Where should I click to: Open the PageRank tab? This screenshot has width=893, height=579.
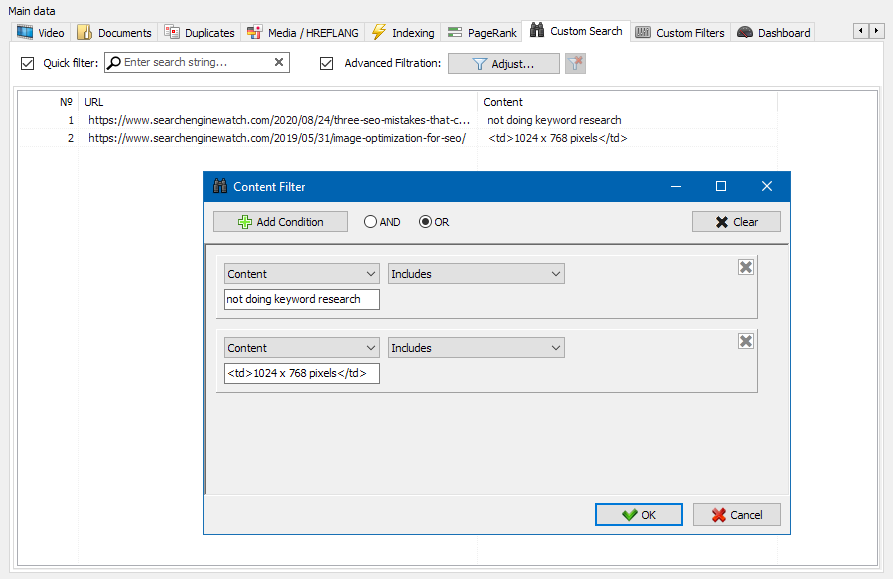[482, 33]
